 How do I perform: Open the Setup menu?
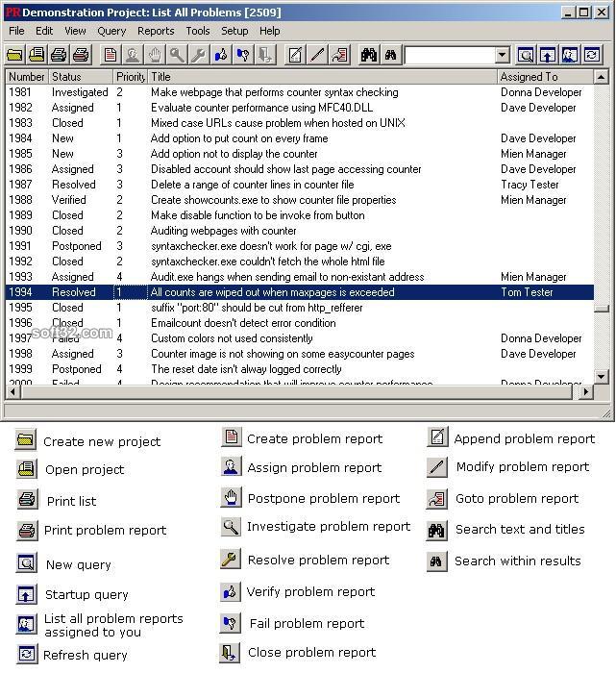click(x=234, y=31)
